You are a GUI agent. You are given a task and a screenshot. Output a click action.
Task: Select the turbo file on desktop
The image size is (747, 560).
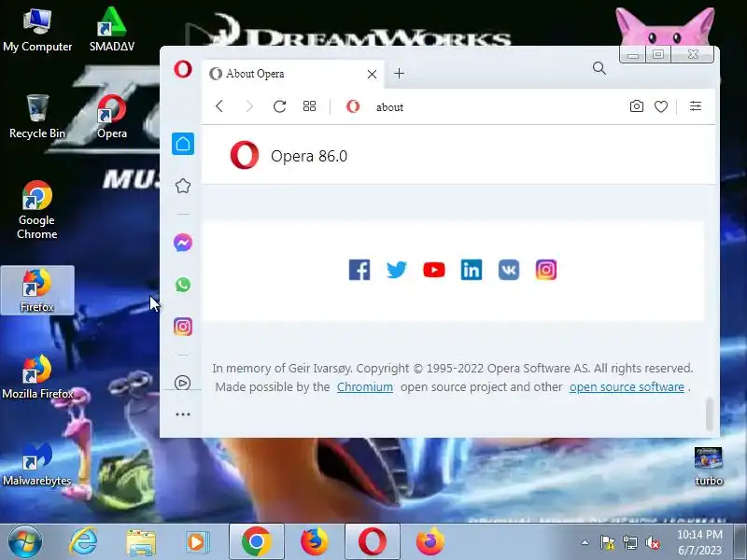pyautogui.click(x=709, y=467)
